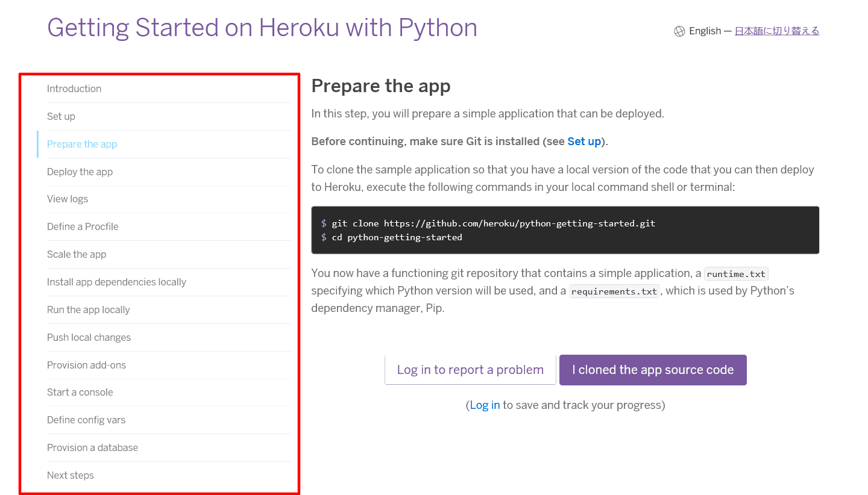Go to Define config vars
868x495 pixels.
pos(86,420)
